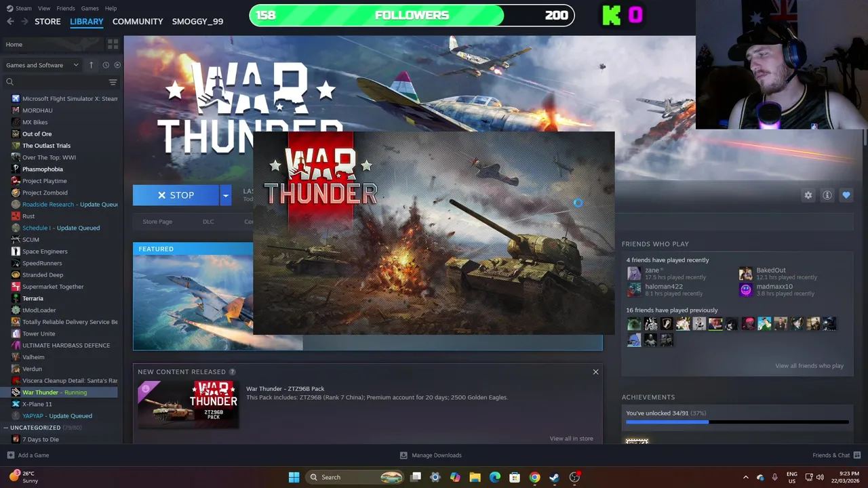
Task: Open library advanced filter icon
Action: (113, 82)
